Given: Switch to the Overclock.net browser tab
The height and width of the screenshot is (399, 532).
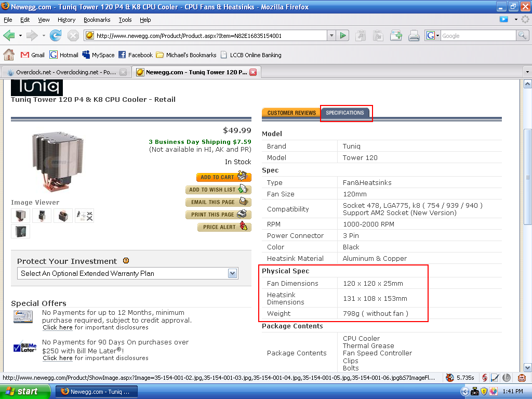Looking at the screenshot, I should point(67,72).
